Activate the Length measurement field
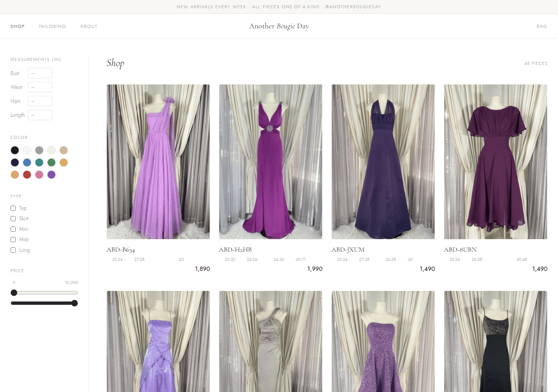This screenshot has width=558, height=392. [x=40, y=115]
